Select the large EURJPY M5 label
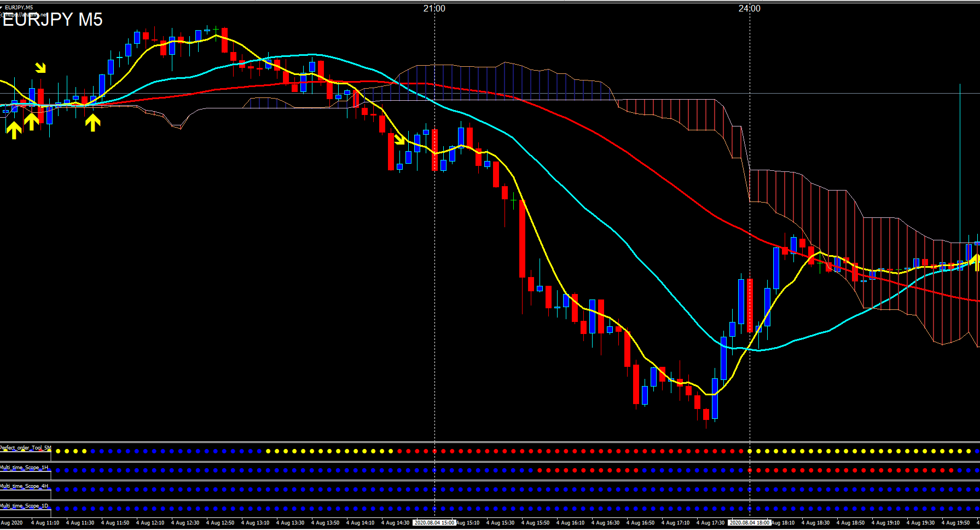 click(x=53, y=20)
